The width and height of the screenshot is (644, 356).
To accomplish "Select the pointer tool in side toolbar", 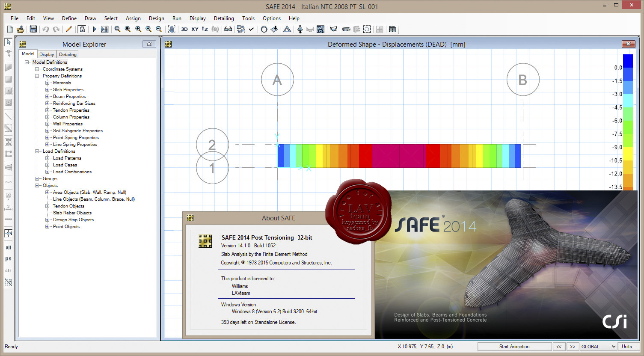I will point(8,42).
